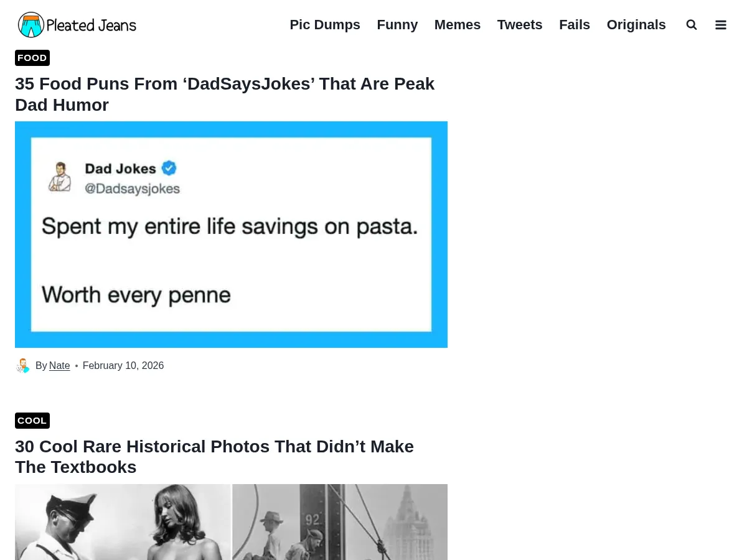The width and height of the screenshot is (747, 560).
Task: Click the Pleated Jeans shorts logo icon
Action: 31,25
